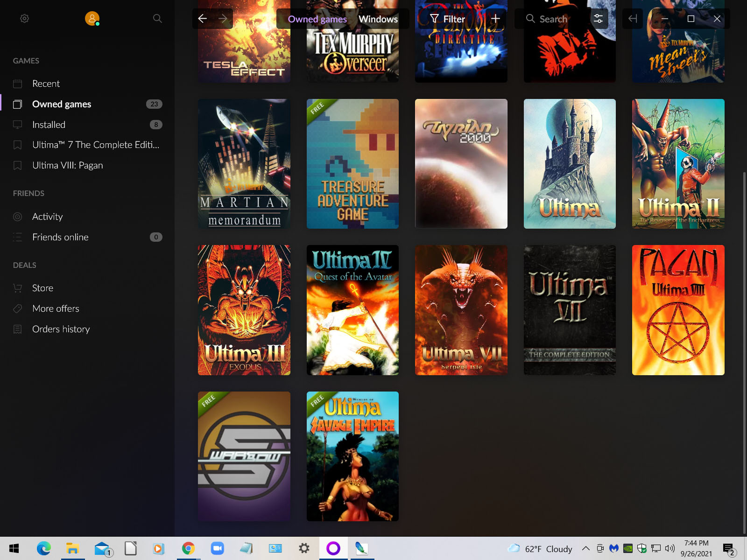Open the notification center icon
Viewport: 747px width, 560px height.
coord(729,548)
